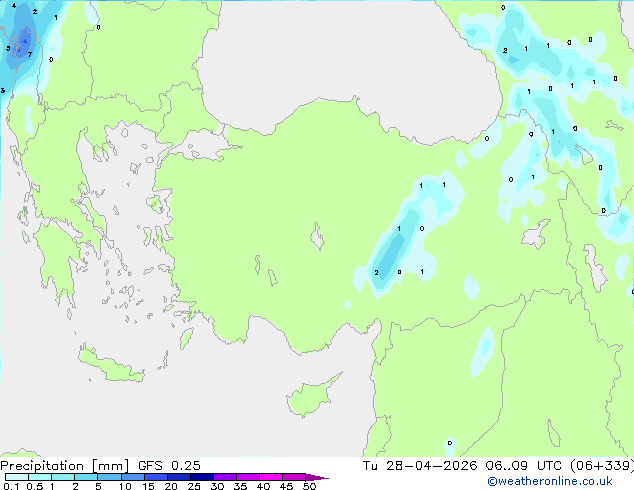The image size is (634, 490).
Task: Click the Black Sea area on map
Action: (344, 61)
